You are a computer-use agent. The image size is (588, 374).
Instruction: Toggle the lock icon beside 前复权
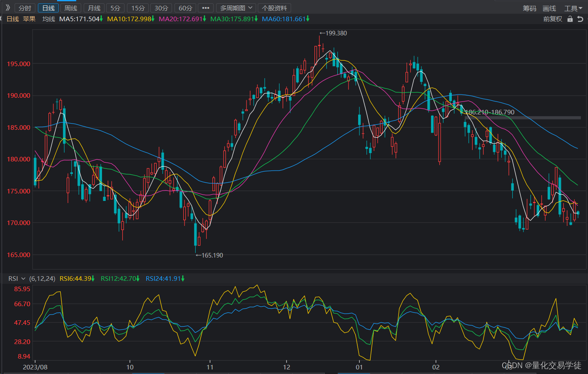coord(570,19)
